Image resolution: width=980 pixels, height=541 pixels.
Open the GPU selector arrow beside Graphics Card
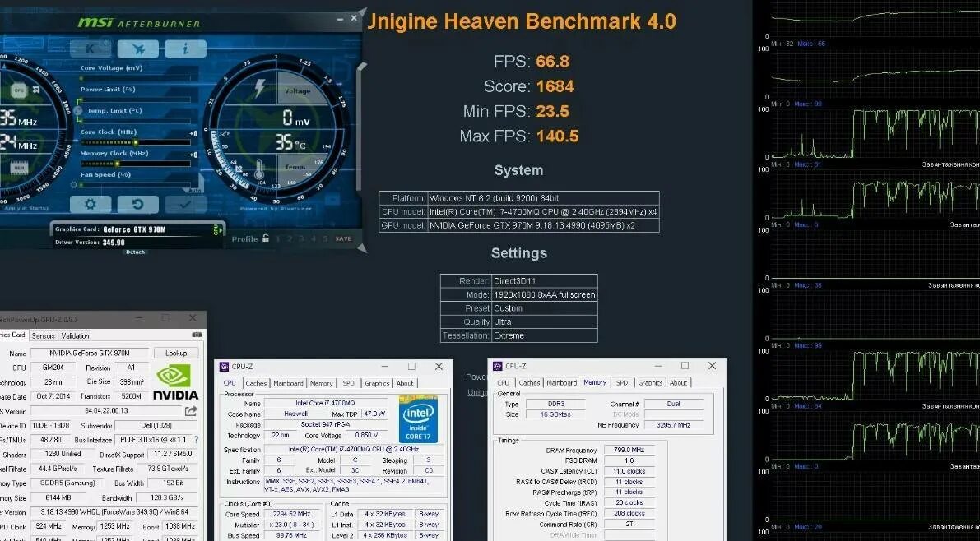click(217, 230)
